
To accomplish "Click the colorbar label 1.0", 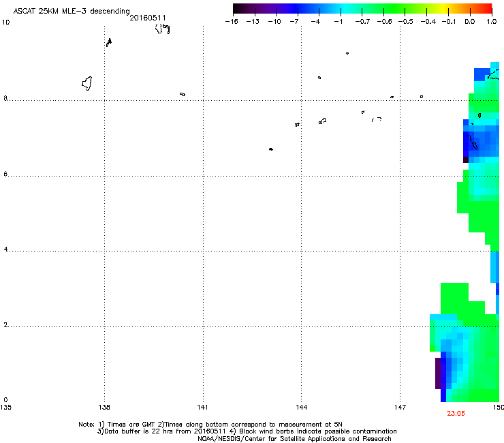I will pyautogui.click(x=492, y=22).
